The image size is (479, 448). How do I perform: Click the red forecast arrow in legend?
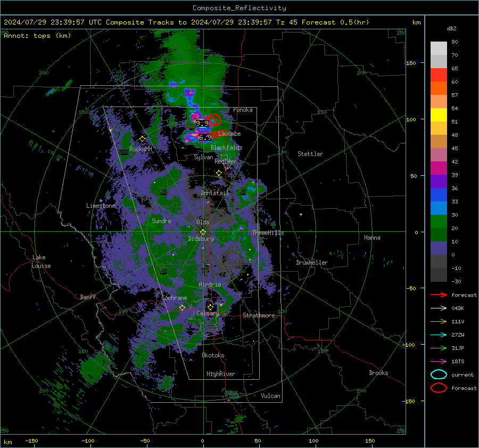[439, 295]
